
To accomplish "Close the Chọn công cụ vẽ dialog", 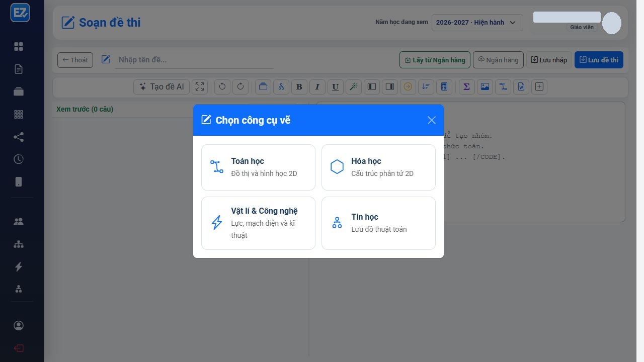I will coord(432,120).
